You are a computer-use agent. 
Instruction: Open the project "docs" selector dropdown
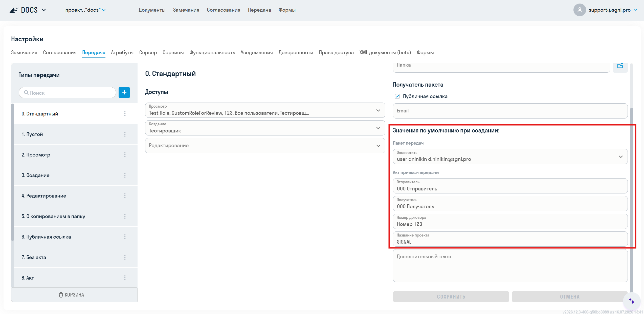[85, 10]
